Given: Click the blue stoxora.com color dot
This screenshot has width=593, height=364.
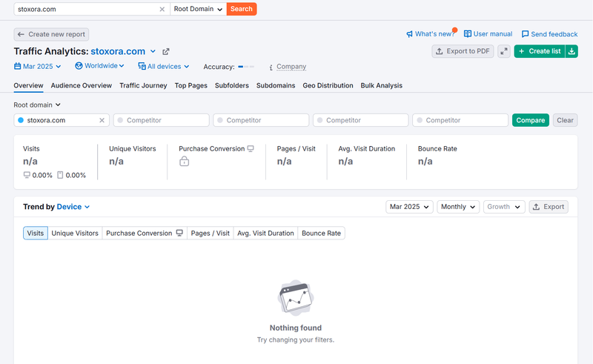Looking at the screenshot, I should tap(21, 120).
